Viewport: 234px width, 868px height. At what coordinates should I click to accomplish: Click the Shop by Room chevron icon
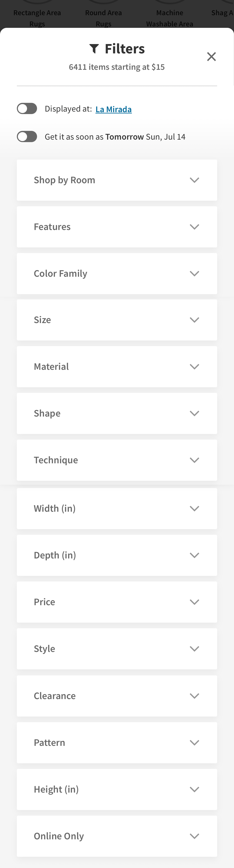[194, 180]
